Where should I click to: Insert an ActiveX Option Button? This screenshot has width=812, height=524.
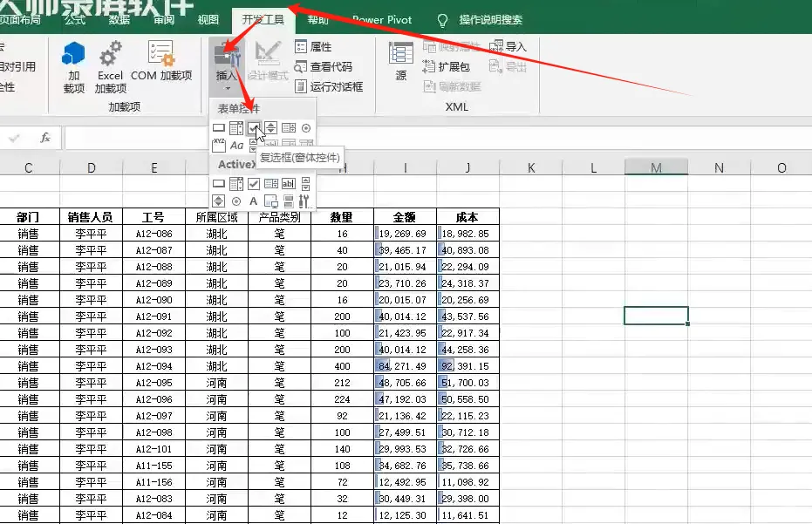point(236,201)
